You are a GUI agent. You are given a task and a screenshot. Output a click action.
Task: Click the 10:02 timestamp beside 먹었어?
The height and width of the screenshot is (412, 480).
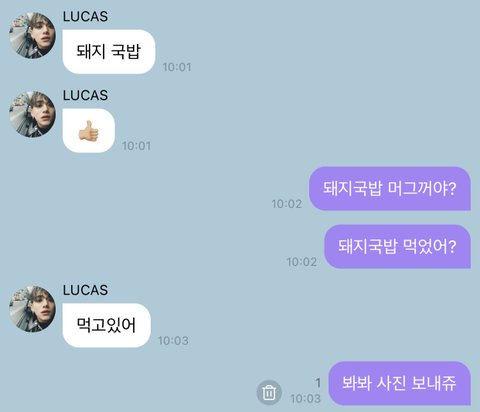(302, 262)
